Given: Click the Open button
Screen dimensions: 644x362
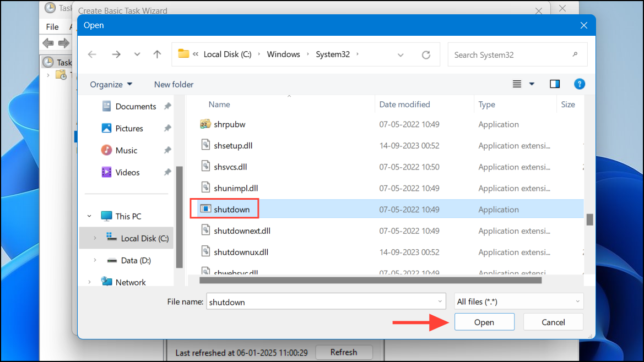Looking at the screenshot, I should click(484, 322).
